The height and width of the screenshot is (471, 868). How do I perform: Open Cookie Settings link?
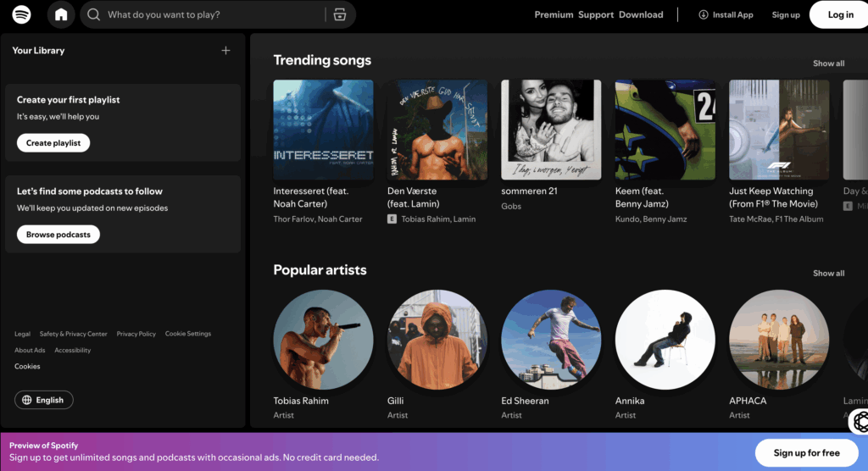tap(187, 334)
